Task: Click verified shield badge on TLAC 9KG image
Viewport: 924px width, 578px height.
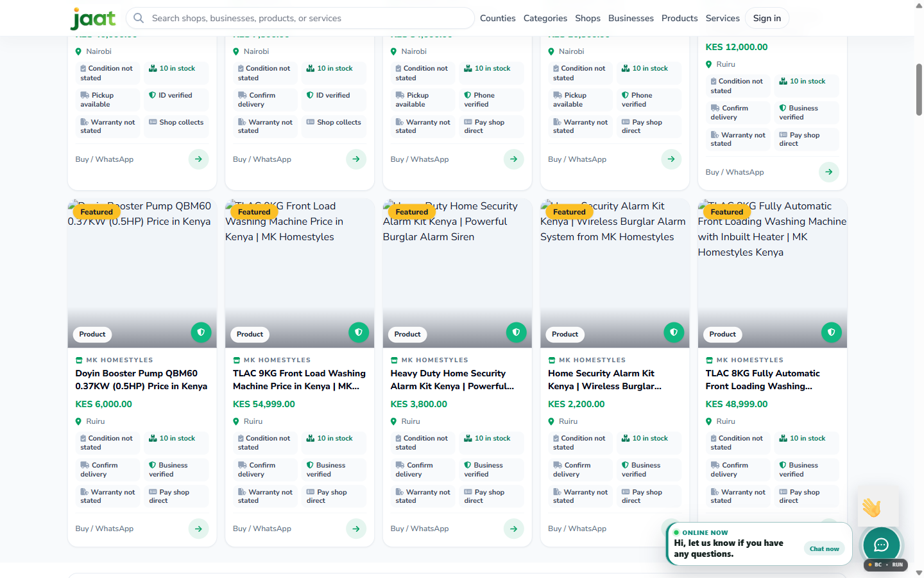Action: pos(359,332)
